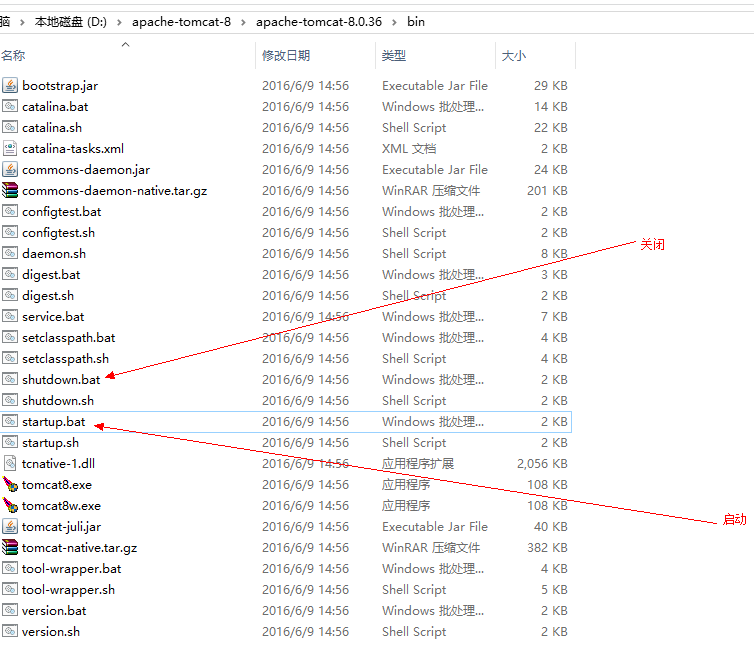Click the commons-daemon-native.tar.gz archive icon
This screenshot has height=648, width=754.
[10, 190]
